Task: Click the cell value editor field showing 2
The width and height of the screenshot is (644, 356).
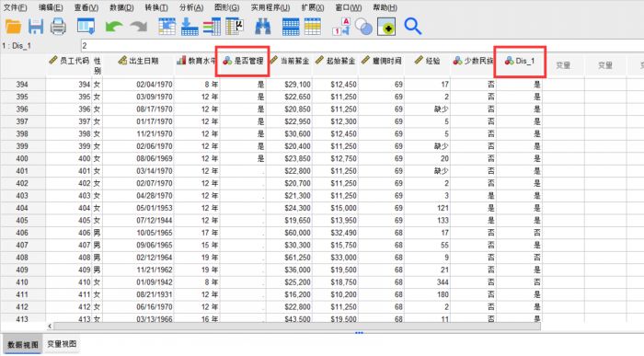Action: (x=362, y=46)
